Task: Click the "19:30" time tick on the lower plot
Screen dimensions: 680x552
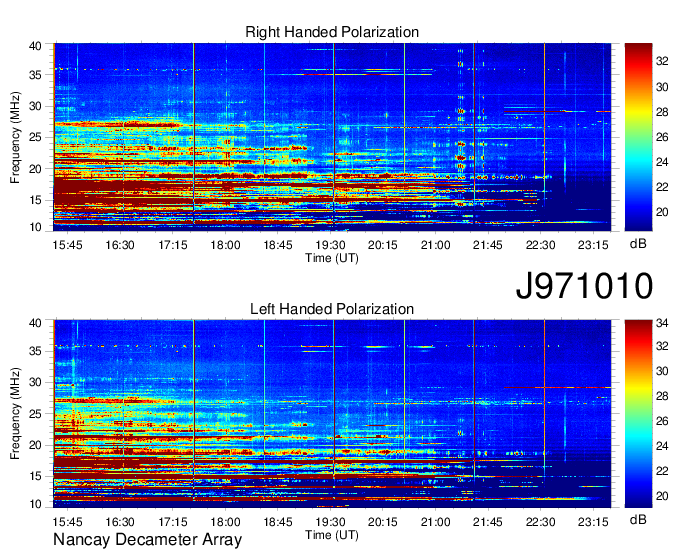Action: click(x=330, y=522)
